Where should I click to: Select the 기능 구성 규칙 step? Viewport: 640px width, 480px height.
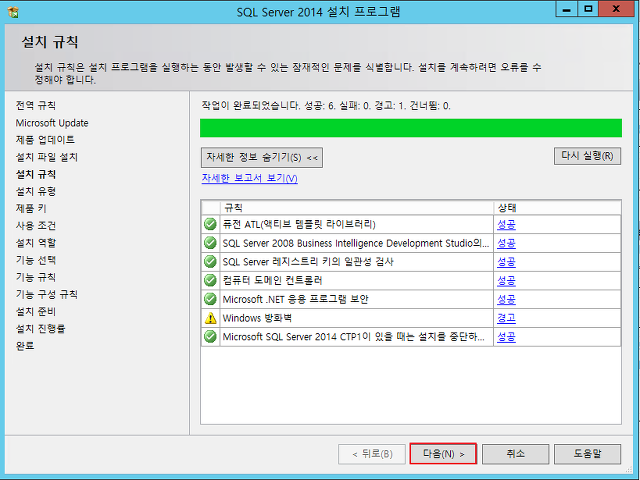point(47,294)
